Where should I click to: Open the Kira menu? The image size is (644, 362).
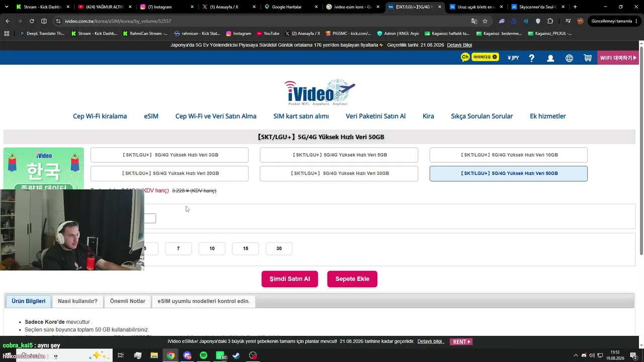pos(428,116)
